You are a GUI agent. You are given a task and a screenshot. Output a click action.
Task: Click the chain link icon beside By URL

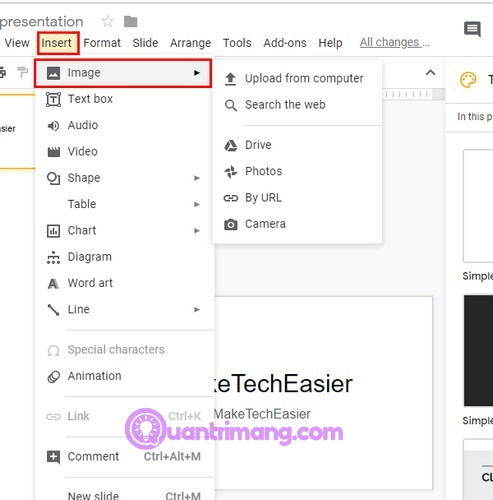(x=231, y=198)
